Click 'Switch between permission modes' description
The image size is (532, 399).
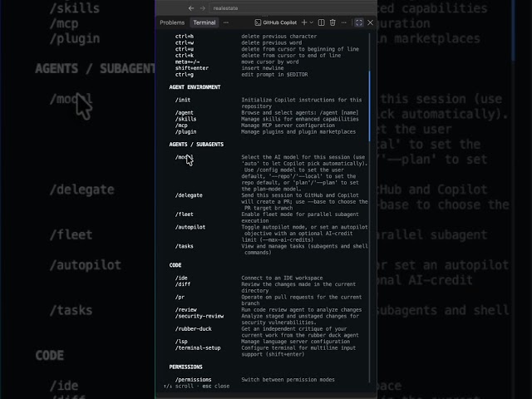click(288, 380)
